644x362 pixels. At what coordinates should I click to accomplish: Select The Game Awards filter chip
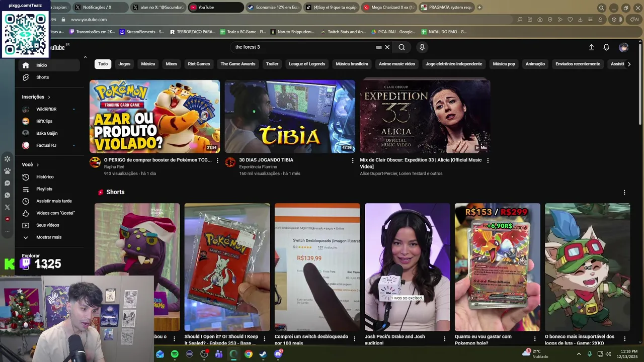(x=238, y=64)
